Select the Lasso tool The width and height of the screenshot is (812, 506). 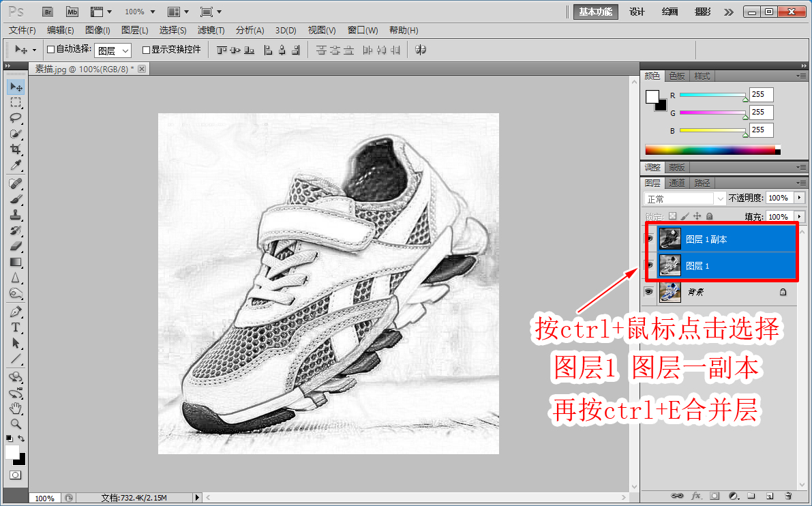(x=16, y=118)
